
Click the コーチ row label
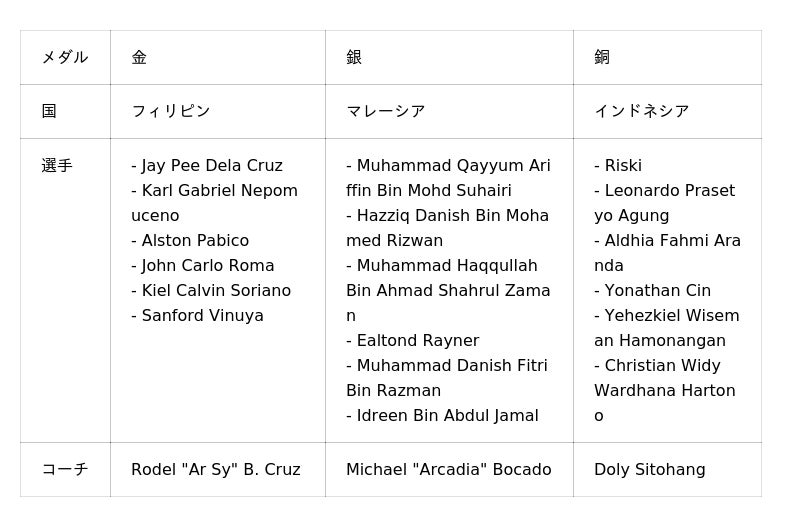(65, 470)
